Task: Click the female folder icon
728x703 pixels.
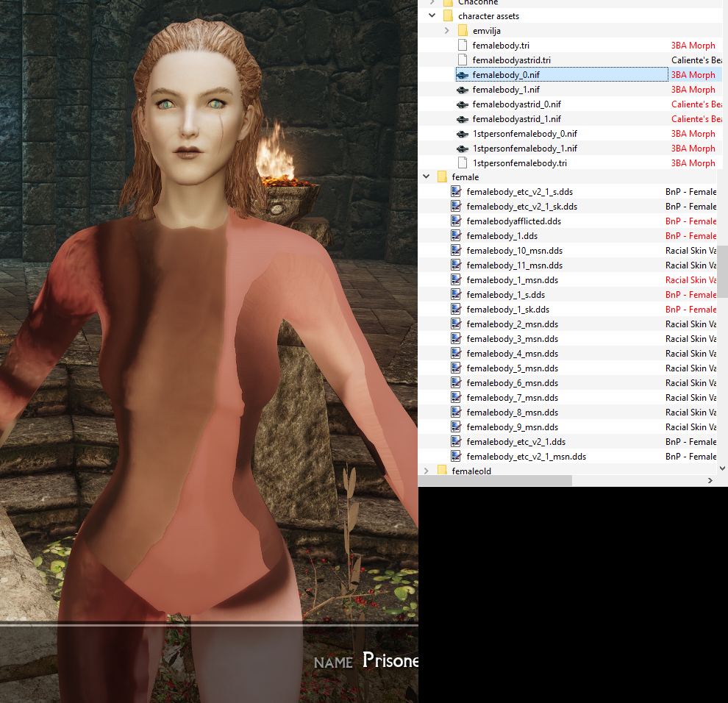Action: click(x=442, y=177)
